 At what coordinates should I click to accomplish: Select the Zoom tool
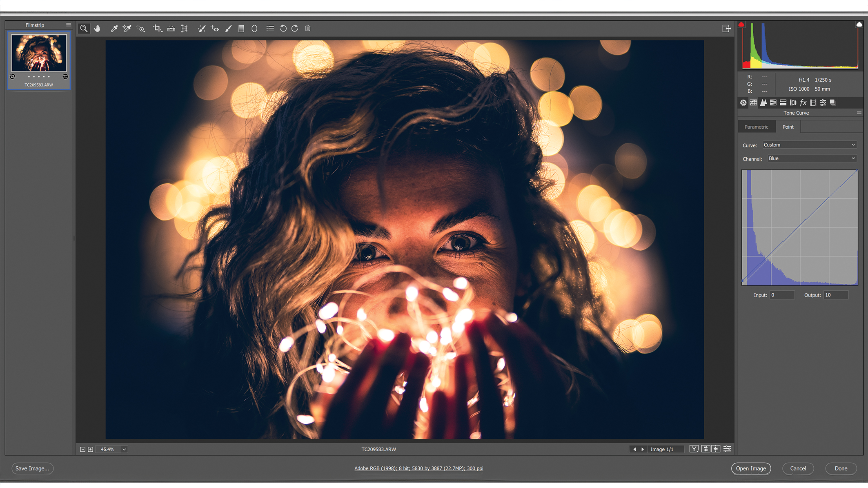click(84, 28)
